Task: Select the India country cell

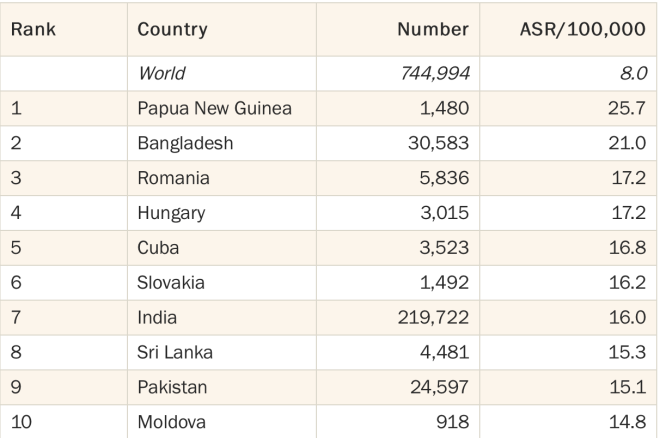Action: [x=157, y=318]
